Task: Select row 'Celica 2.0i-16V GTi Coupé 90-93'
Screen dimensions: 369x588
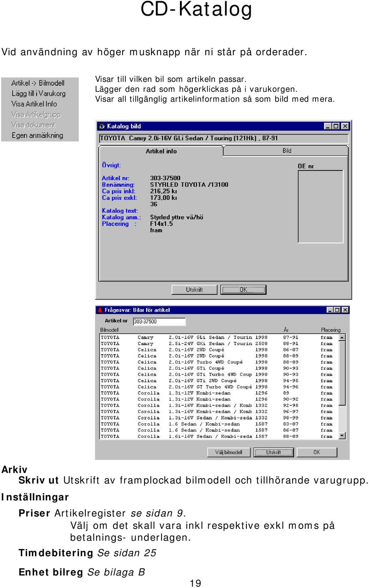Action: (219, 368)
